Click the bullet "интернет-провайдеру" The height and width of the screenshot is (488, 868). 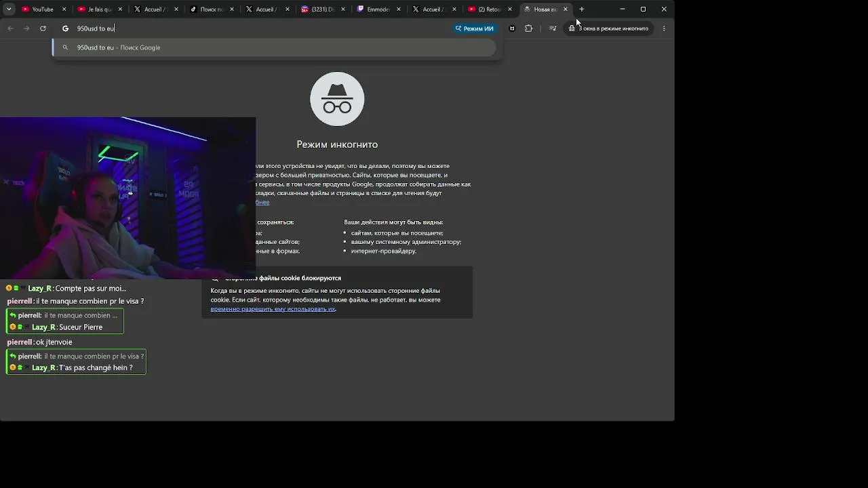(383, 251)
